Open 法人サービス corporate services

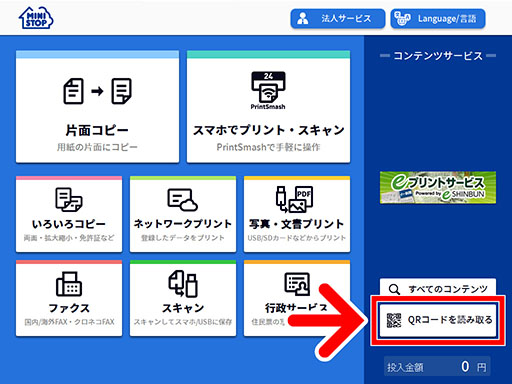(338, 18)
